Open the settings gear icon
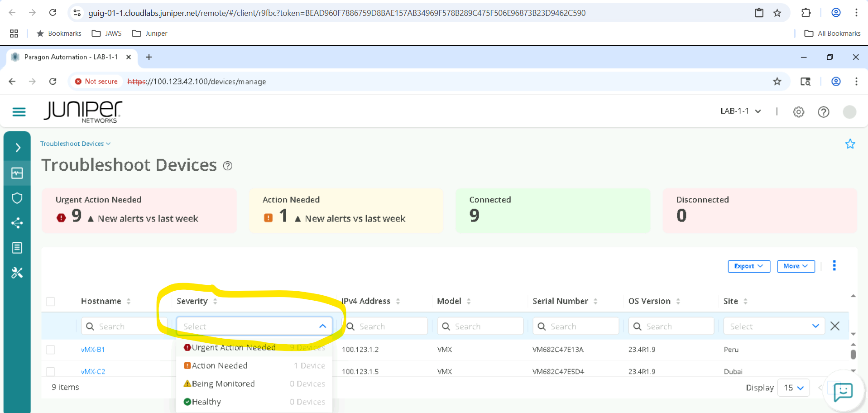This screenshot has width=868, height=413. click(x=798, y=112)
